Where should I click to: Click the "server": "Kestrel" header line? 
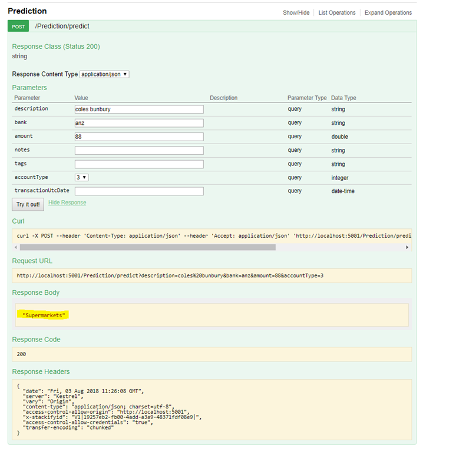click(x=53, y=397)
